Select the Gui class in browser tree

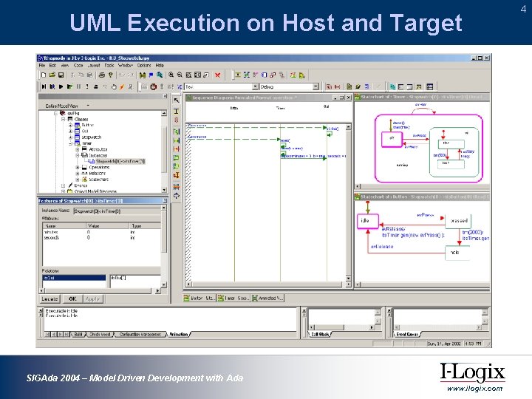point(85,131)
